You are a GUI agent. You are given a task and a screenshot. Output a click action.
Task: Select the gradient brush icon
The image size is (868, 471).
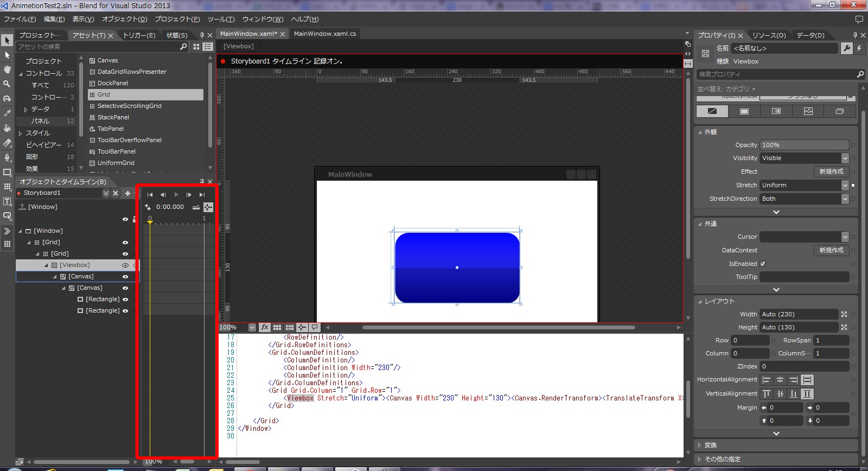point(776,111)
